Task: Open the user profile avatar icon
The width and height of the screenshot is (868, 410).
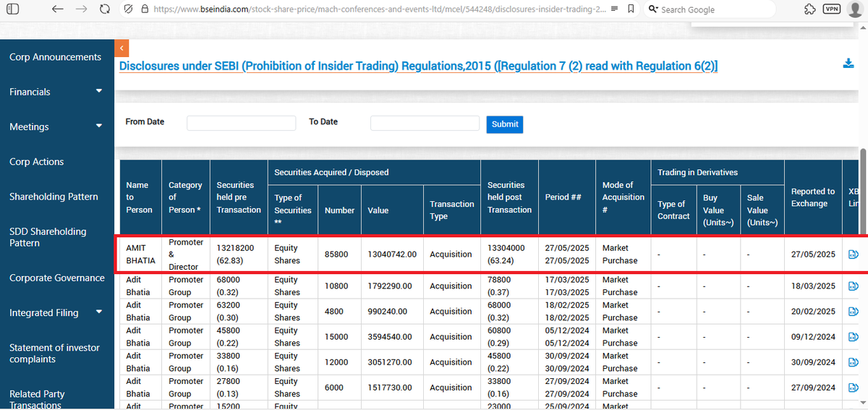Action: pos(855,9)
